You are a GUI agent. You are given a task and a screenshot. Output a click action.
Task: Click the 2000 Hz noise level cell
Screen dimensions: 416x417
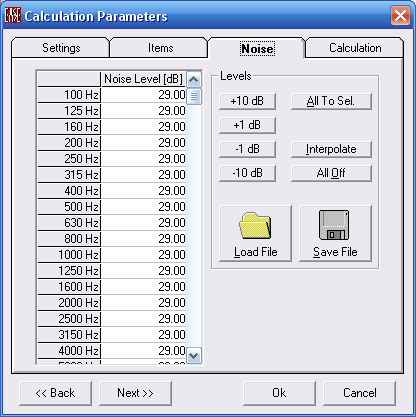click(143, 303)
